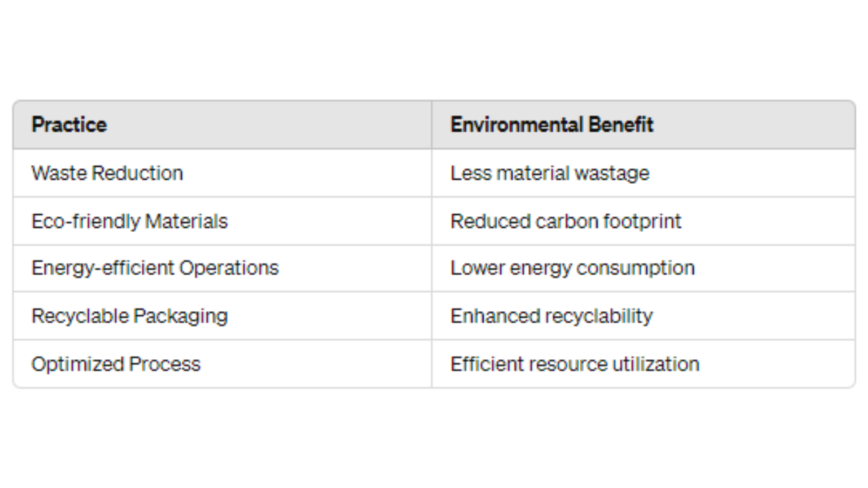The width and height of the screenshot is (868, 488).
Task: Click the Environmental Benefit column header
Action: (x=644, y=125)
